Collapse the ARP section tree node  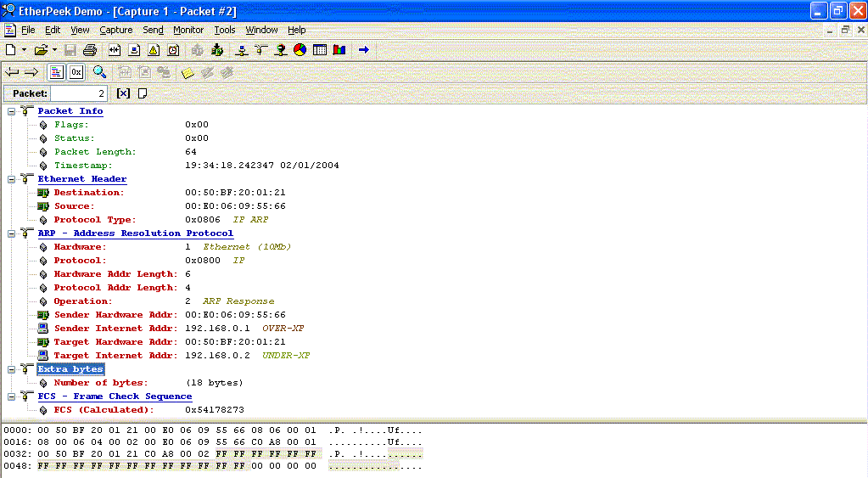[x=11, y=233]
